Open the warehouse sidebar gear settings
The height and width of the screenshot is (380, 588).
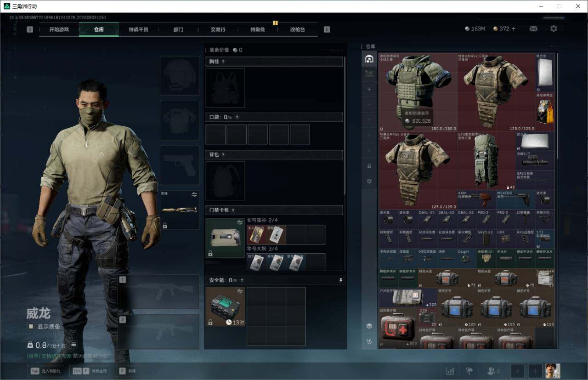(369, 181)
